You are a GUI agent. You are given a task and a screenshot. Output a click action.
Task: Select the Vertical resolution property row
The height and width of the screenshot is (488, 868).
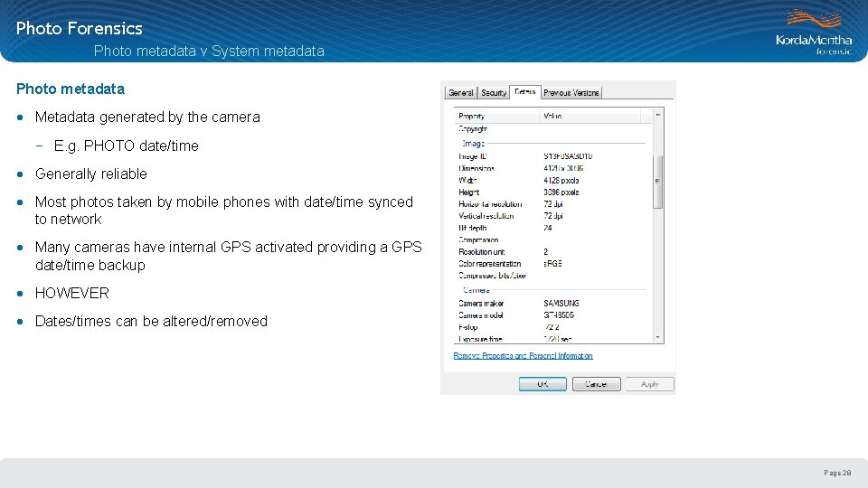(x=553, y=216)
